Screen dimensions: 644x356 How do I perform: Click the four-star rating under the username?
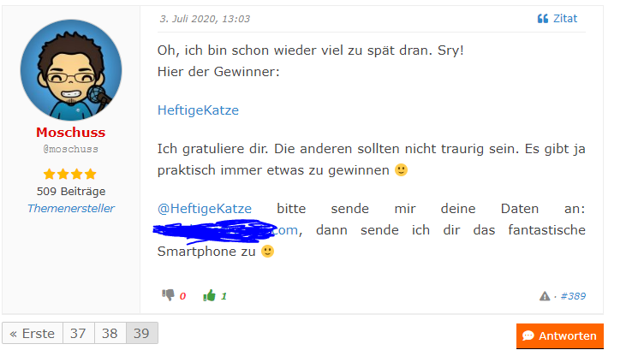coord(70,174)
